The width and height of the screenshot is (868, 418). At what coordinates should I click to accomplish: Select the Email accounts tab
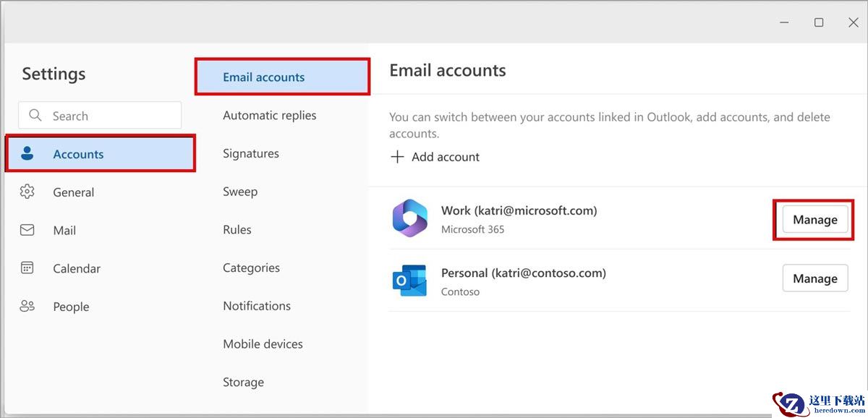click(x=282, y=77)
